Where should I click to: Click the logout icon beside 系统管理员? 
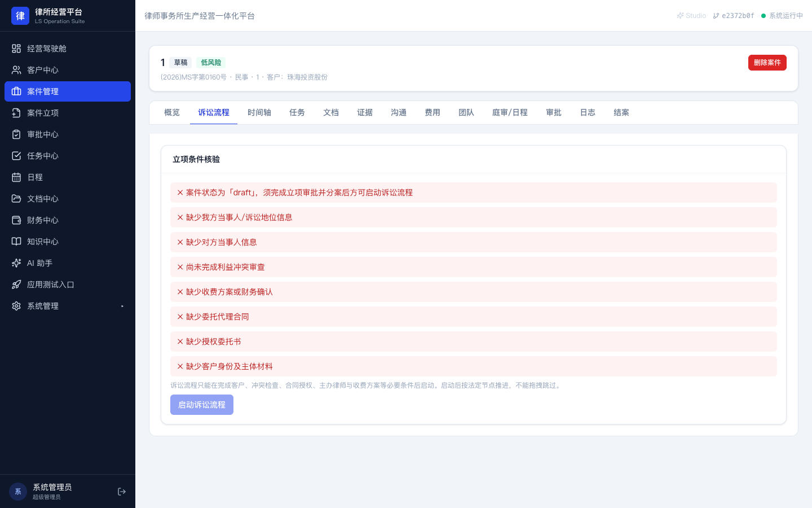click(x=122, y=492)
